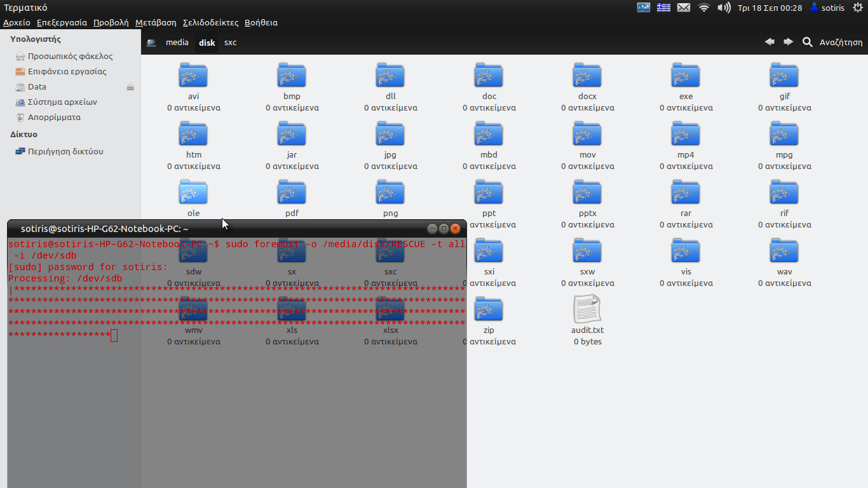868x488 pixels.
Task: Open the sotiris user menu
Action: click(827, 8)
